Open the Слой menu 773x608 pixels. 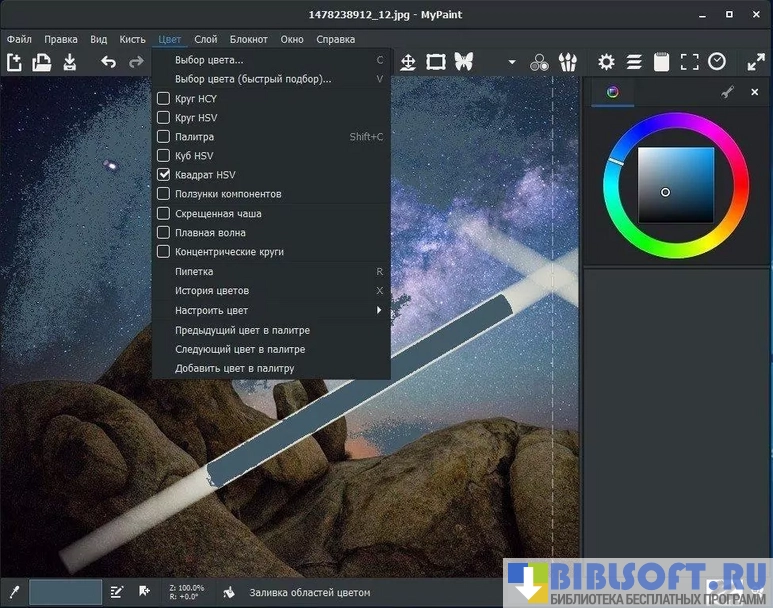[206, 39]
